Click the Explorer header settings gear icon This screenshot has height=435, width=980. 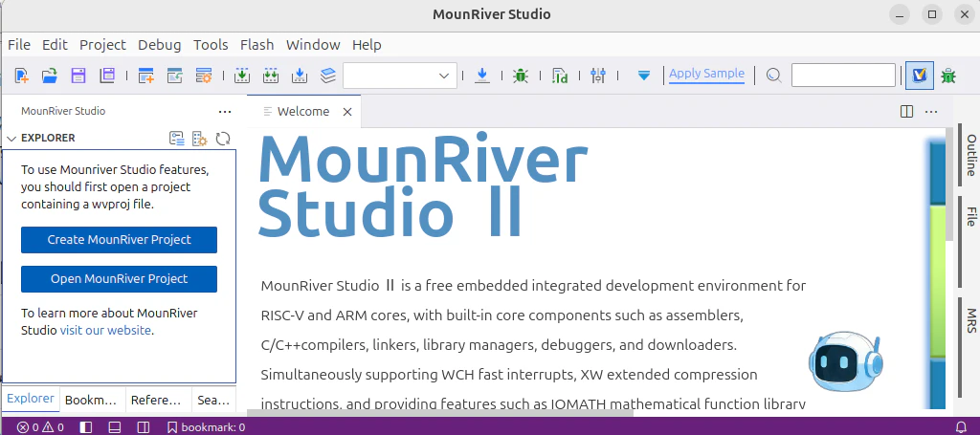point(199,139)
